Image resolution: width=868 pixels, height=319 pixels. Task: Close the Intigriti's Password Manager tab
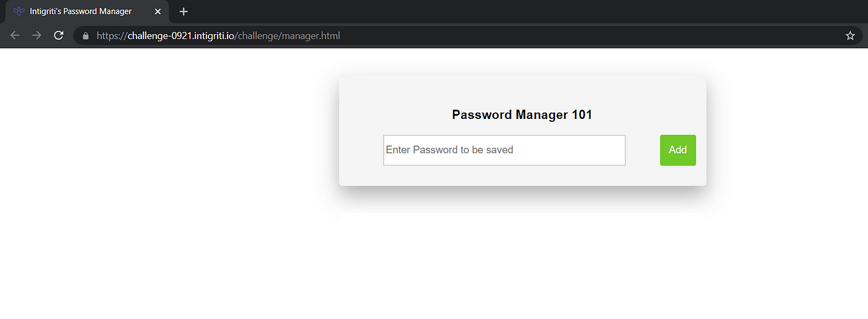157,11
